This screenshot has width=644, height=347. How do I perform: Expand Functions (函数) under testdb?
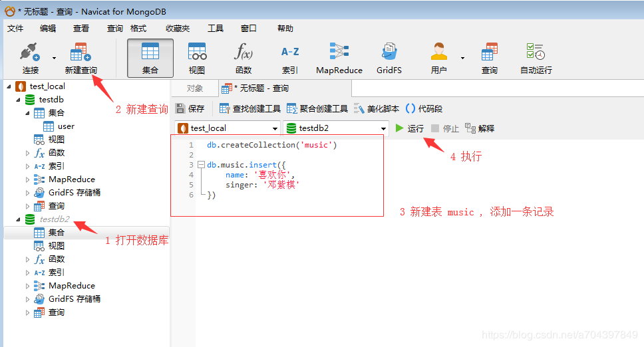pos(27,153)
